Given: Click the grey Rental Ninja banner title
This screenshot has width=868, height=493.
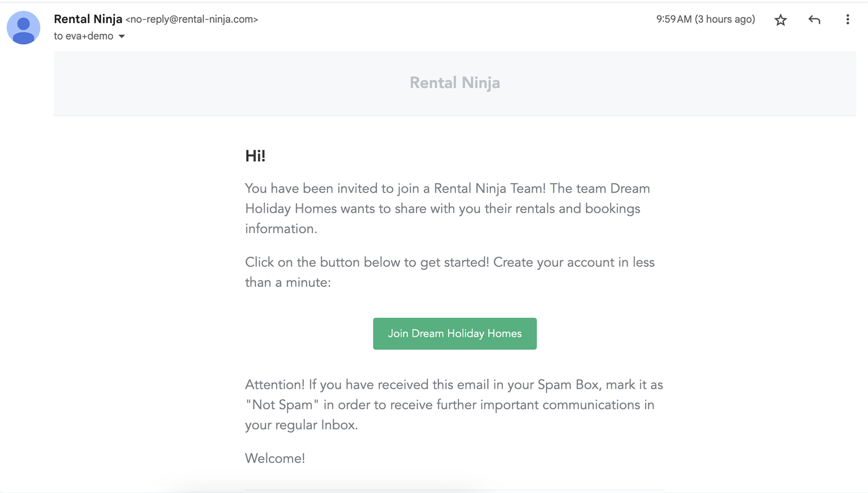Looking at the screenshot, I should pyautogui.click(x=455, y=82).
